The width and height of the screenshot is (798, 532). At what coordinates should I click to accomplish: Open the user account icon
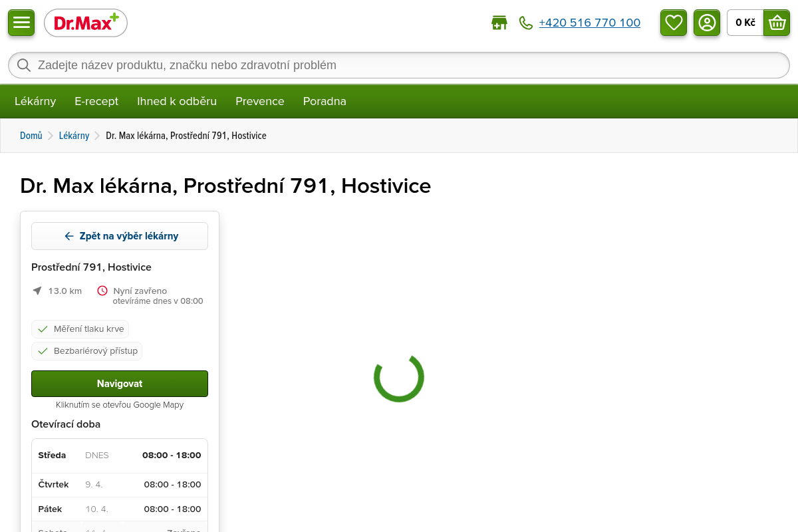707,23
